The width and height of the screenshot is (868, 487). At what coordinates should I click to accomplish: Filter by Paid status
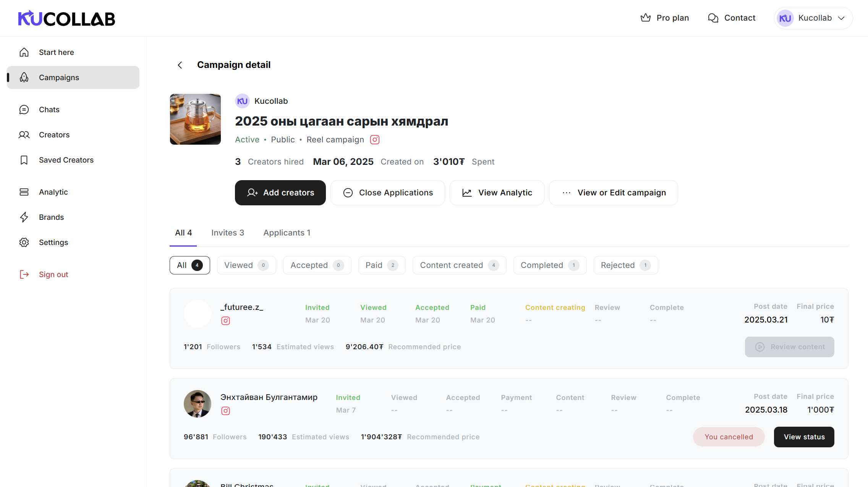click(x=382, y=265)
